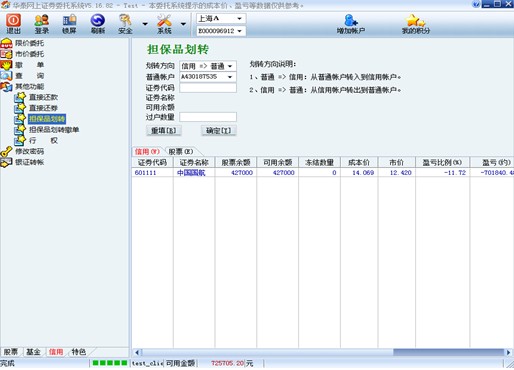This screenshot has height=370, width=514.
Task: Click 中国国航 stock name cell
Action: click(x=191, y=173)
